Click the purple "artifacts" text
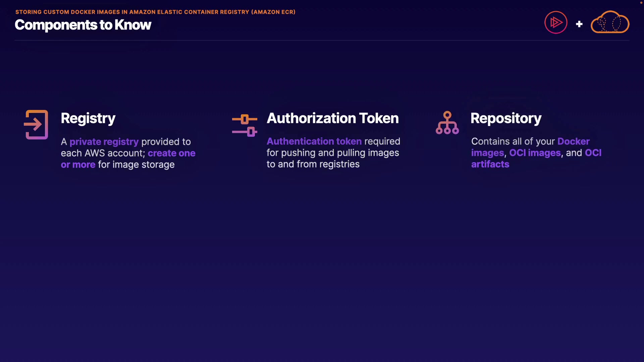Screen dimensions: 644x362 click(x=490, y=164)
